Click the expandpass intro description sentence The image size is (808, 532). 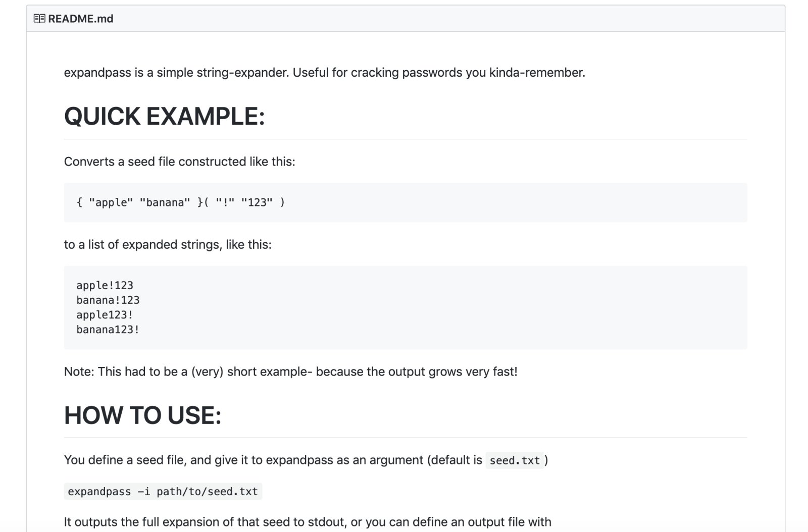[x=324, y=73]
